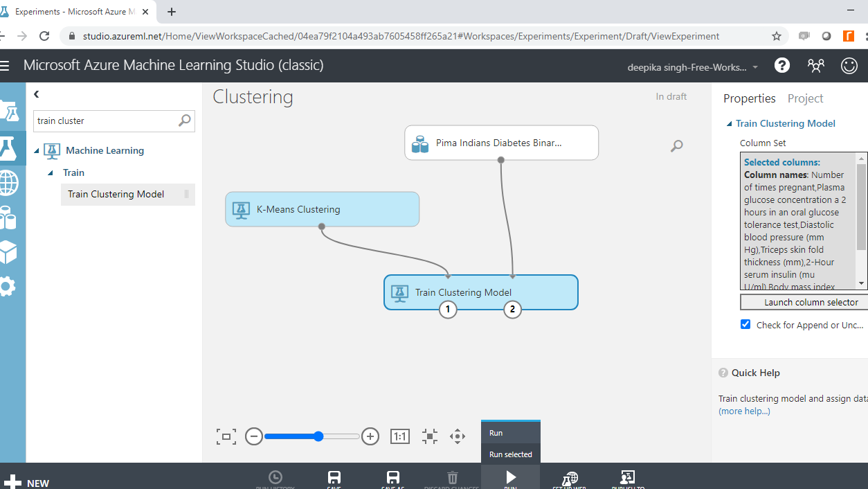Click the Clustering experiment title
Image resolution: width=868 pixels, height=489 pixels.
[253, 97]
